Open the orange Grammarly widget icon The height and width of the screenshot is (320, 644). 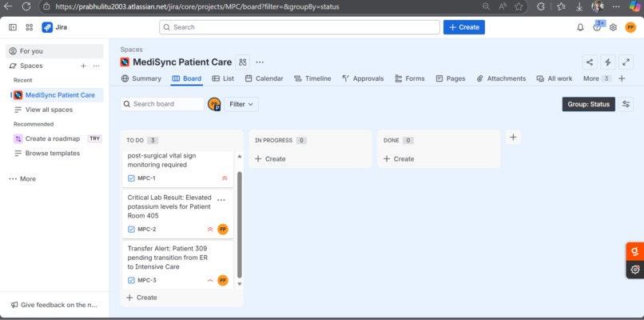click(x=635, y=251)
